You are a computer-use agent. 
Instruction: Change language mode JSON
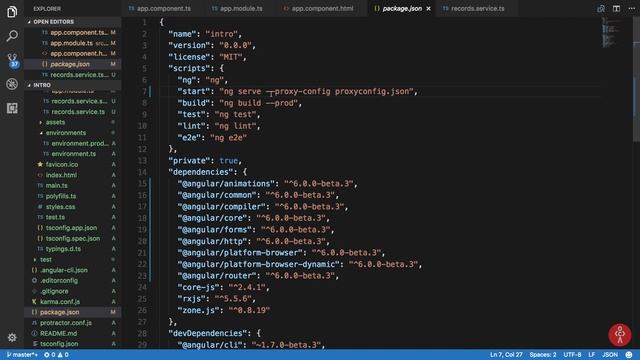click(x=610, y=355)
